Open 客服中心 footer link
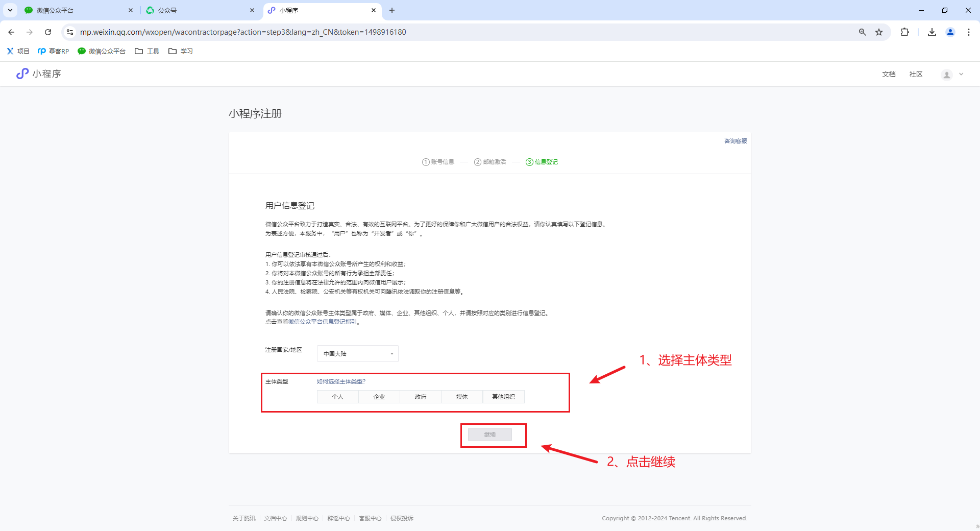The height and width of the screenshot is (531, 980). click(370, 518)
